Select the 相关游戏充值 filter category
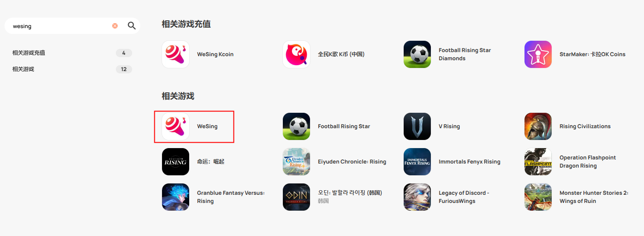The width and height of the screenshot is (644, 236). 72,53
